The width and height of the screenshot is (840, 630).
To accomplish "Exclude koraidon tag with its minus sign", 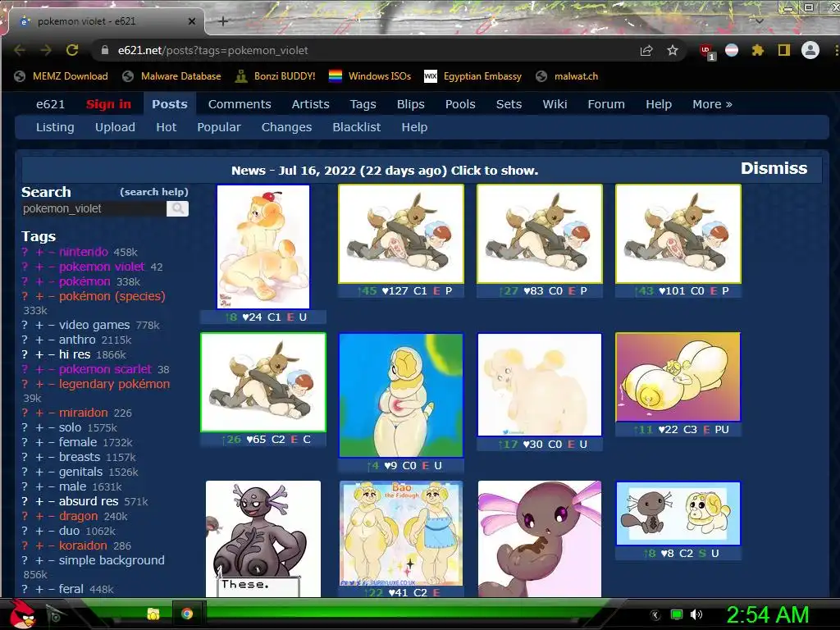I will tap(52, 546).
